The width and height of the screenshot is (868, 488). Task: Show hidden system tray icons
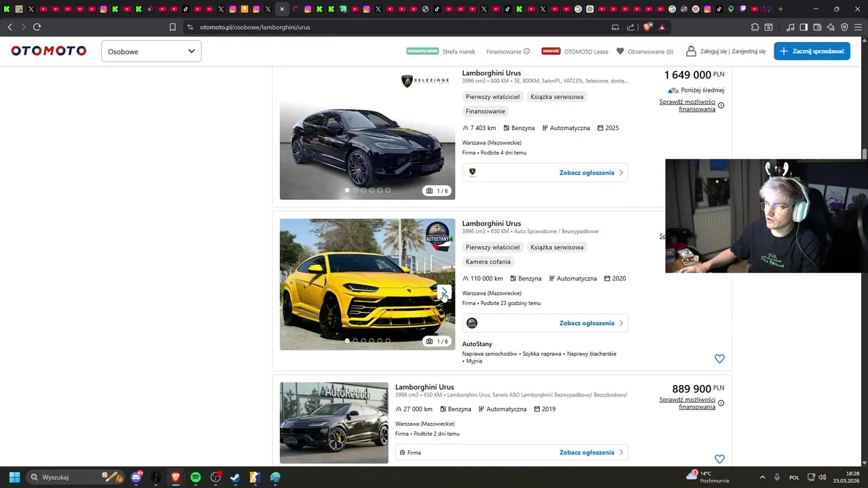(762, 477)
